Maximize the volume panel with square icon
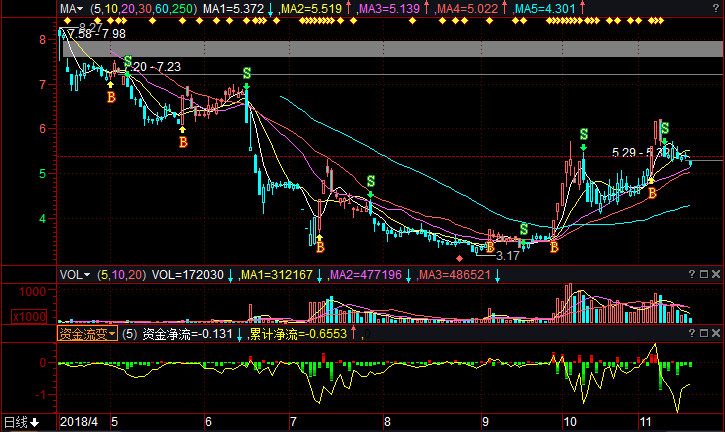The height and width of the screenshot is (432, 725). tap(703, 274)
